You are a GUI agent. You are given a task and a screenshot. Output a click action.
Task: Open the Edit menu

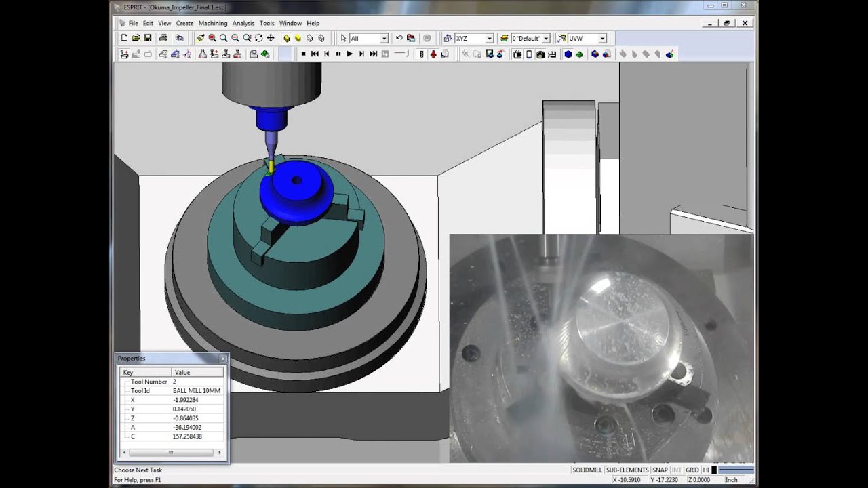pyautogui.click(x=148, y=23)
